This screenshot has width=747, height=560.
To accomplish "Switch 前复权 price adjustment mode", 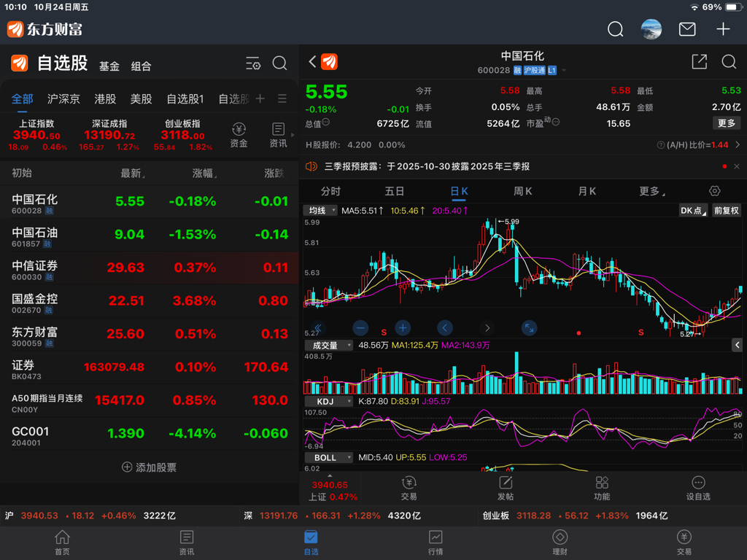I will tap(726, 210).
